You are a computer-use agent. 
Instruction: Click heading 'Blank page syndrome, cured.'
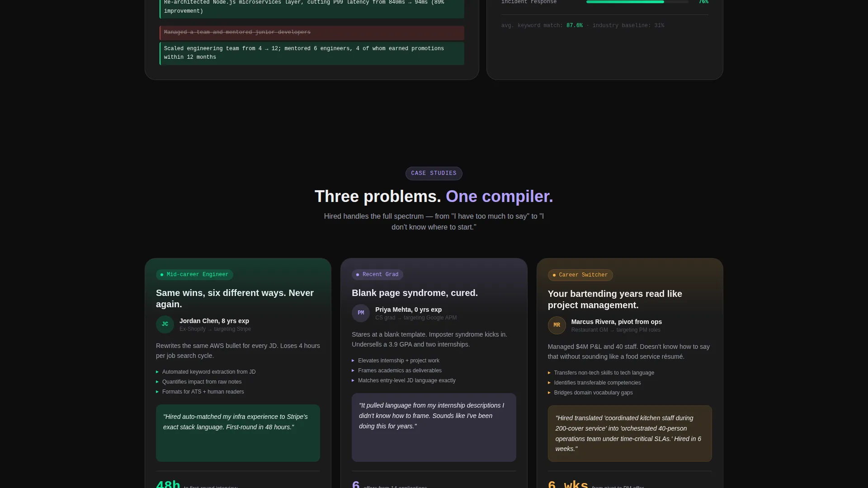pos(415,293)
